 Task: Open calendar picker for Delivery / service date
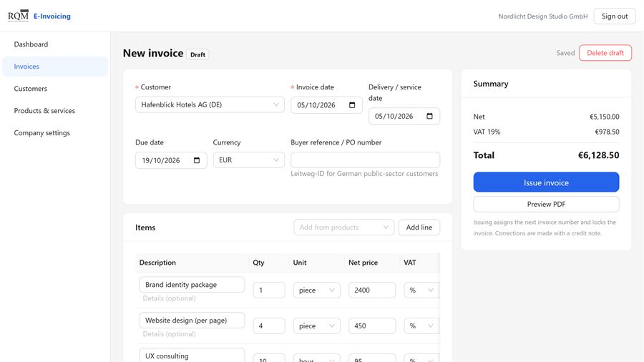pos(429,116)
